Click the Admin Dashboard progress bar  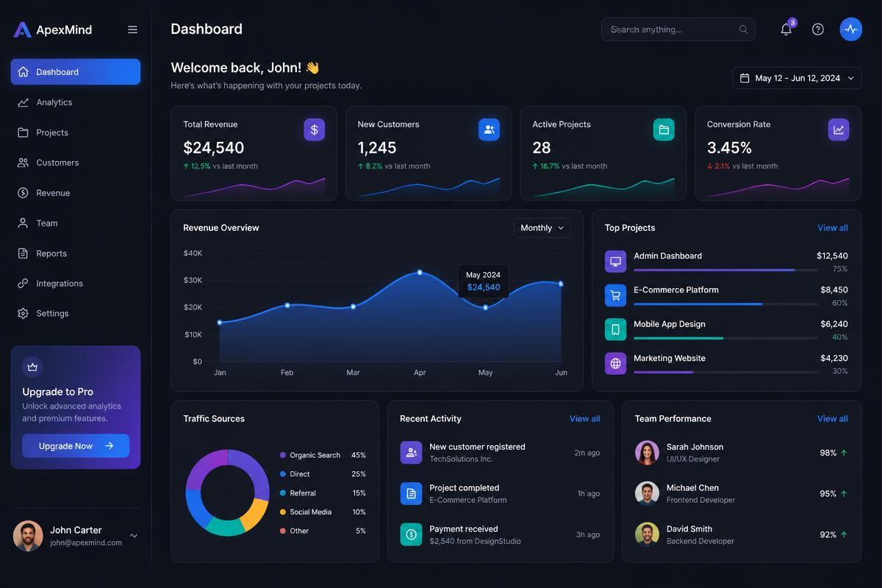pos(725,270)
